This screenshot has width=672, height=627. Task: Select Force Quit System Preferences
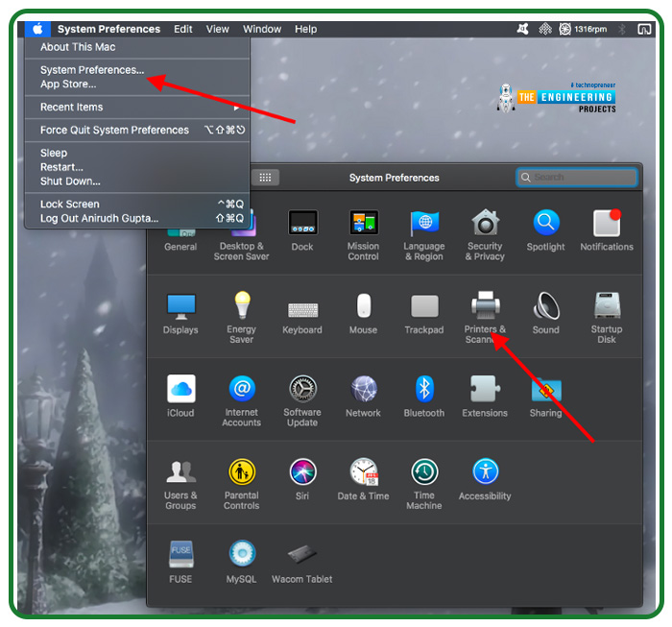(x=137, y=130)
